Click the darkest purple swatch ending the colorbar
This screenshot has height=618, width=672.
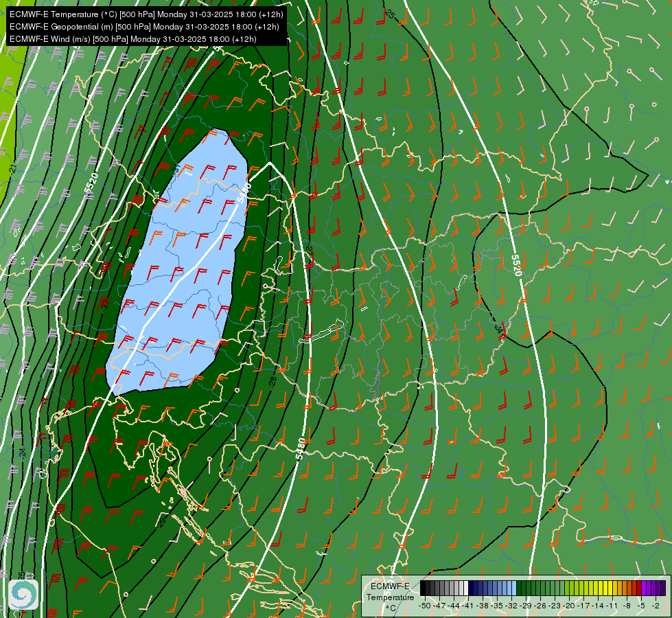click(662, 588)
